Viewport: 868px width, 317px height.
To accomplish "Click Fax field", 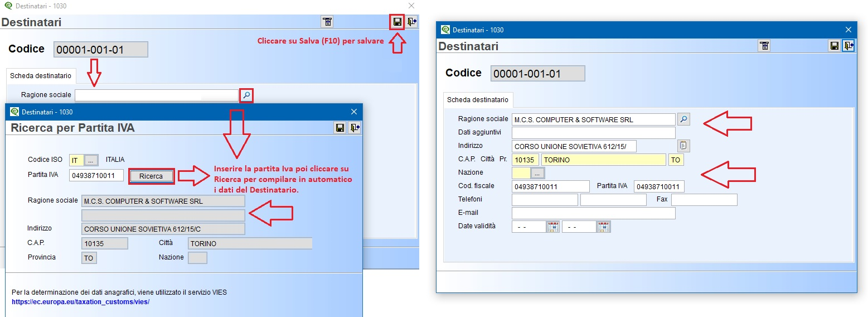I will pyautogui.click(x=704, y=200).
